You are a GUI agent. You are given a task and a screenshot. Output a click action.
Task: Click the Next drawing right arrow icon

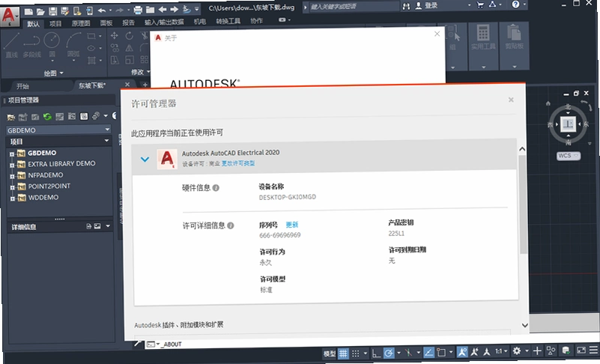tap(174, 9)
